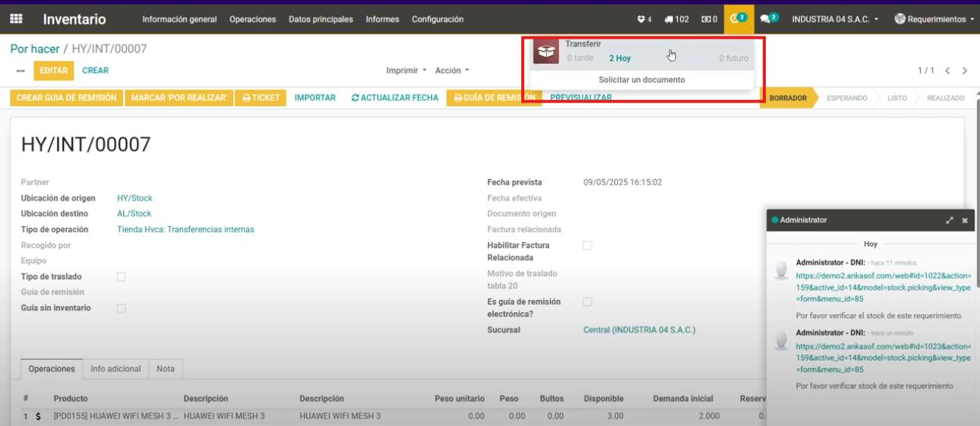The width and height of the screenshot is (980, 426).
Task: Click Inventario app title
Action: click(74, 19)
